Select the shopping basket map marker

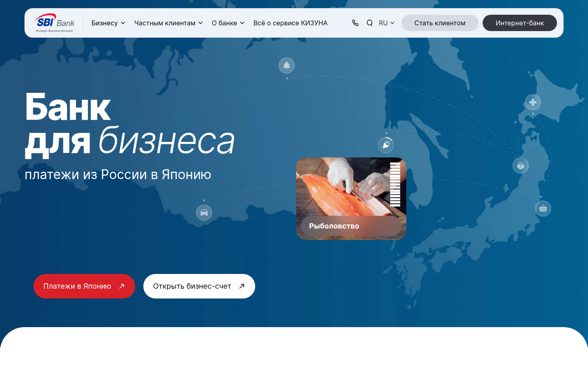[543, 209]
